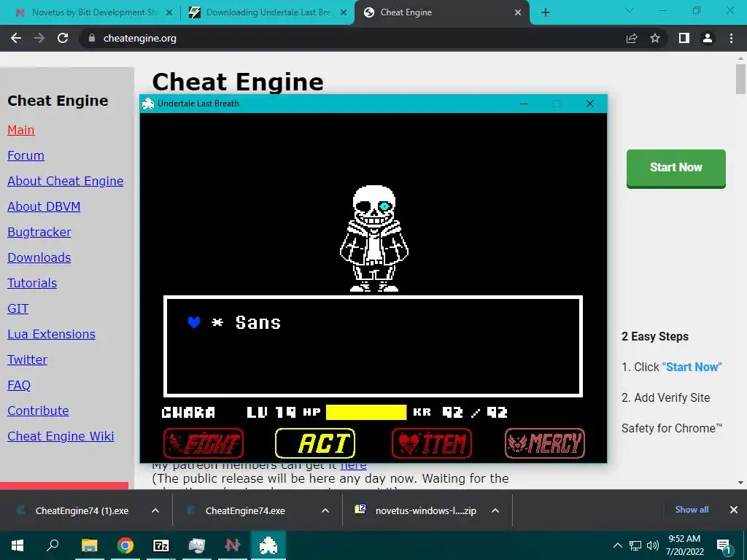The image size is (747, 560).
Task: Click the green Start Now button
Action: [x=676, y=168]
